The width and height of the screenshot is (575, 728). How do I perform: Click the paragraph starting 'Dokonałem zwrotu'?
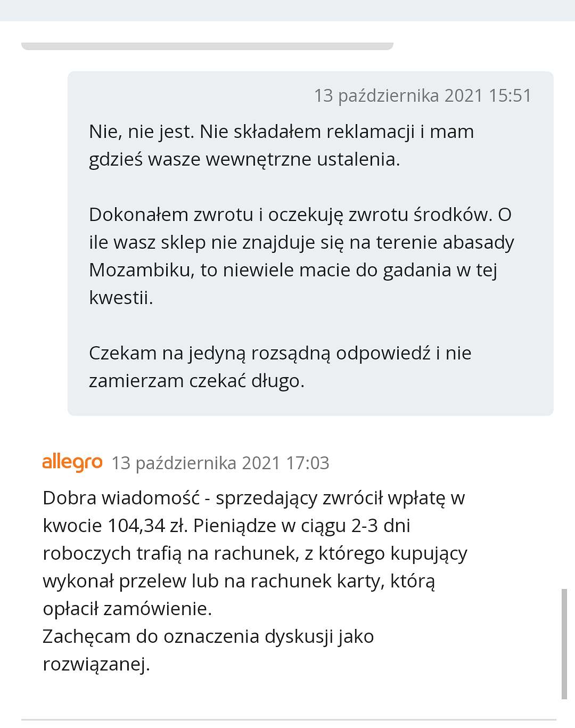click(x=301, y=256)
